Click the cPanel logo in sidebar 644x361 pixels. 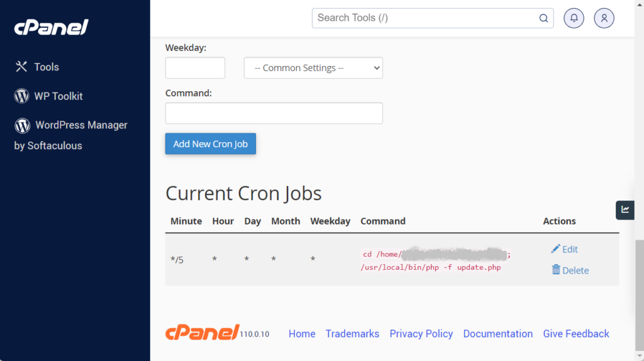pyautogui.click(x=52, y=28)
